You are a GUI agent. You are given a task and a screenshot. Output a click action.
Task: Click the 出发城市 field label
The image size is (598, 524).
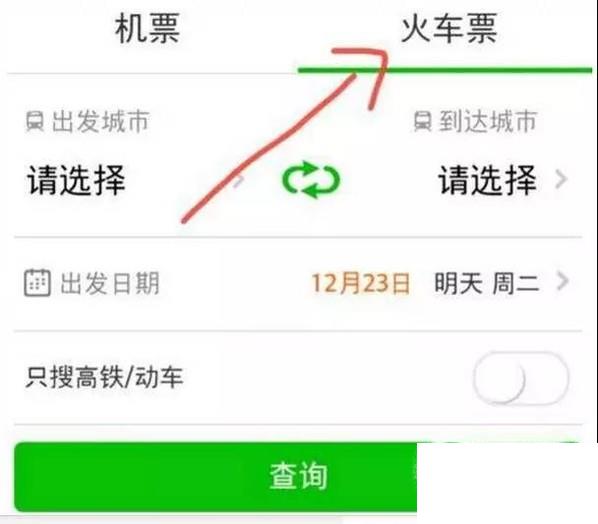(100, 122)
